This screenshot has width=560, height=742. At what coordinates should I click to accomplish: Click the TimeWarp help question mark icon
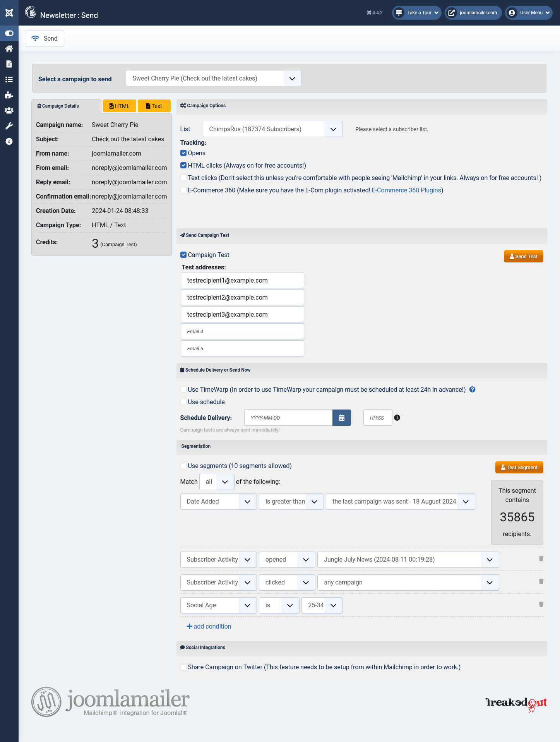click(x=472, y=389)
